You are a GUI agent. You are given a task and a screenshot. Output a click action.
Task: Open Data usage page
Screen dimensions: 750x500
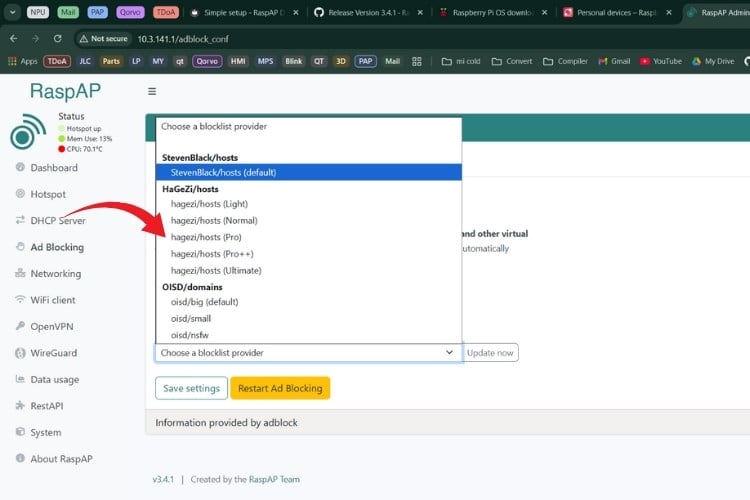(54, 380)
